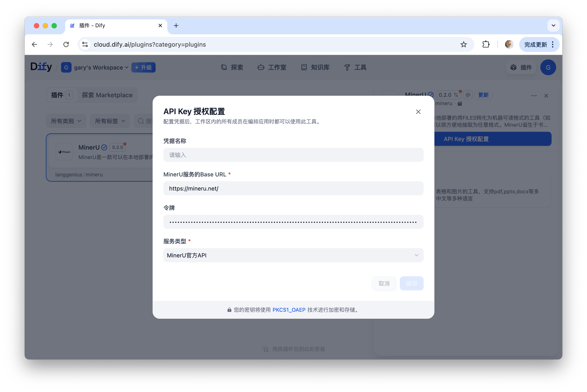Image resolution: width=587 pixels, height=392 pixels.
Task: Open Chrome three-dot menu
Action: pos(553,44)
